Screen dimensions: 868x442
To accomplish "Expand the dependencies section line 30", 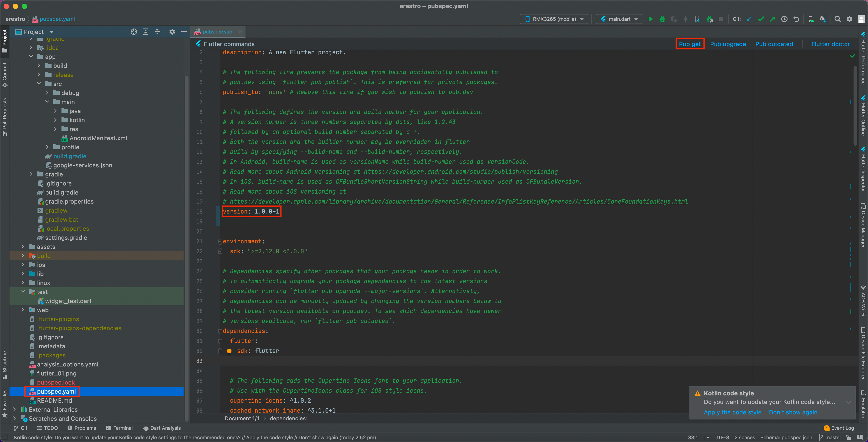I will pyautogui.click(x=220, y=331).
